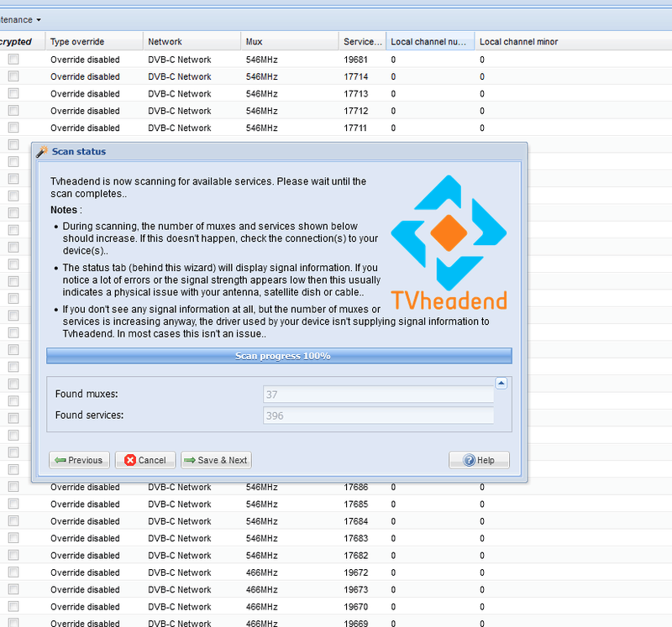Toggle encrypted checkbox for service 19670
This screenshot has height=627, width=672.
point(13,607)
